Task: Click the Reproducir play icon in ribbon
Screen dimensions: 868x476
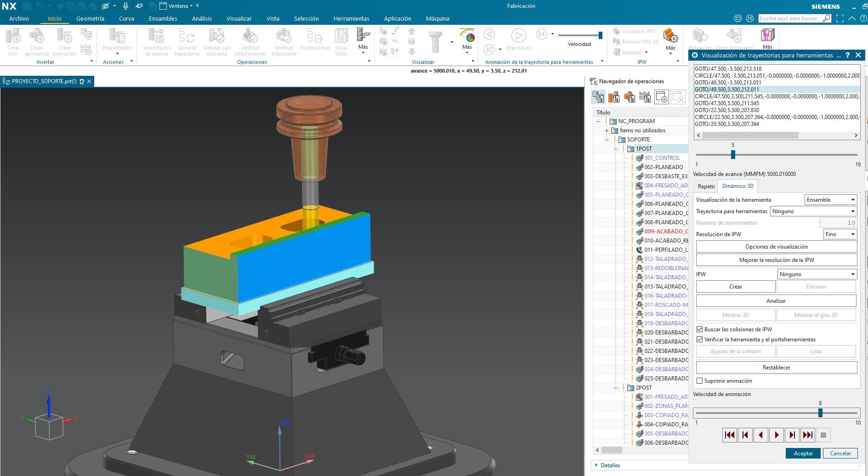Action: tap(518, 35)
